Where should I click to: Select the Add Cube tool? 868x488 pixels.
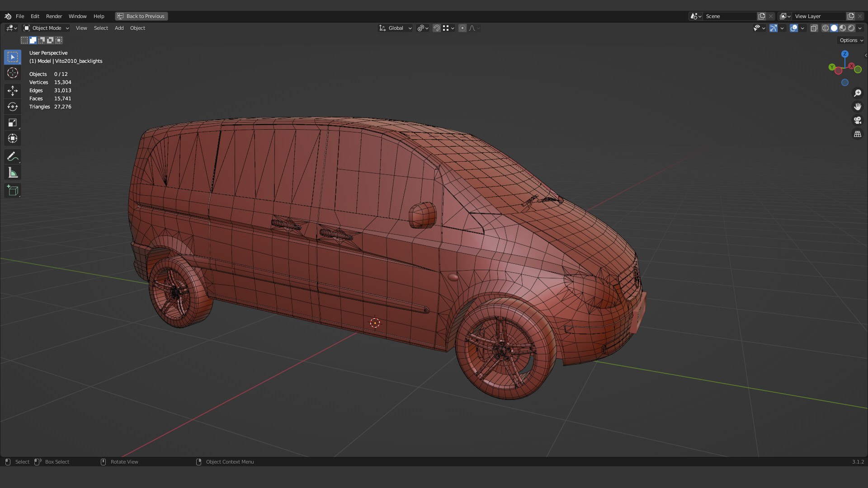coord(13,191)
